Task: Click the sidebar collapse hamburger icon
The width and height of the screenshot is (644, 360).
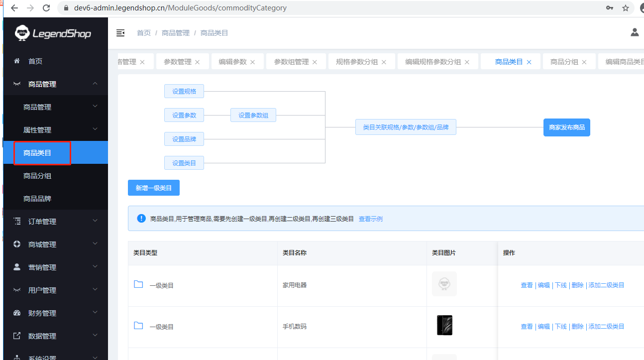Action: click(120, 33)
